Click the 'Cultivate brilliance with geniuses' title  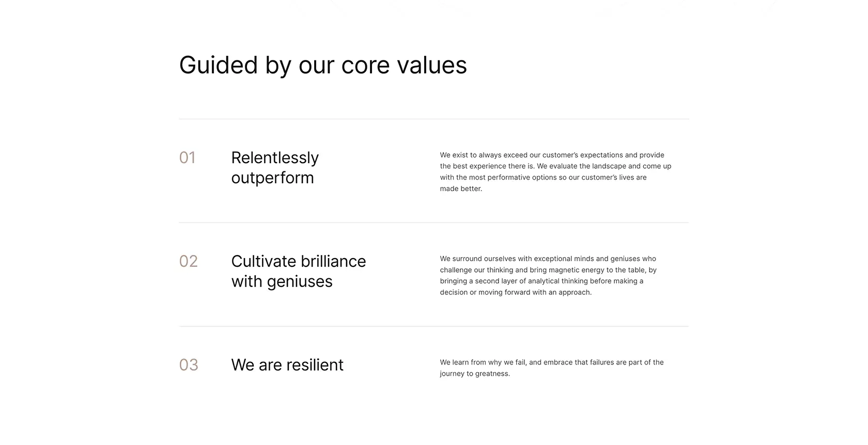pos(299,271)
